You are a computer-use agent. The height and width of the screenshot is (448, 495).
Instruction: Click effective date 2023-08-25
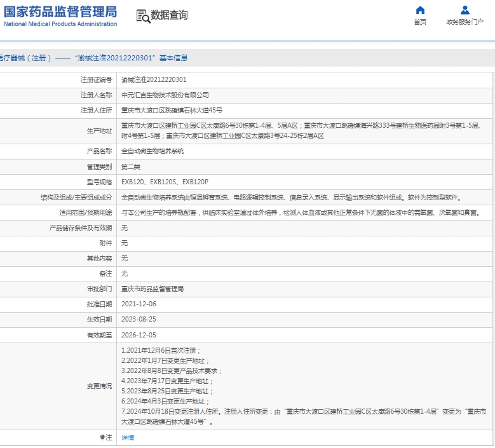pyautogui.click(x=139, y=319)
